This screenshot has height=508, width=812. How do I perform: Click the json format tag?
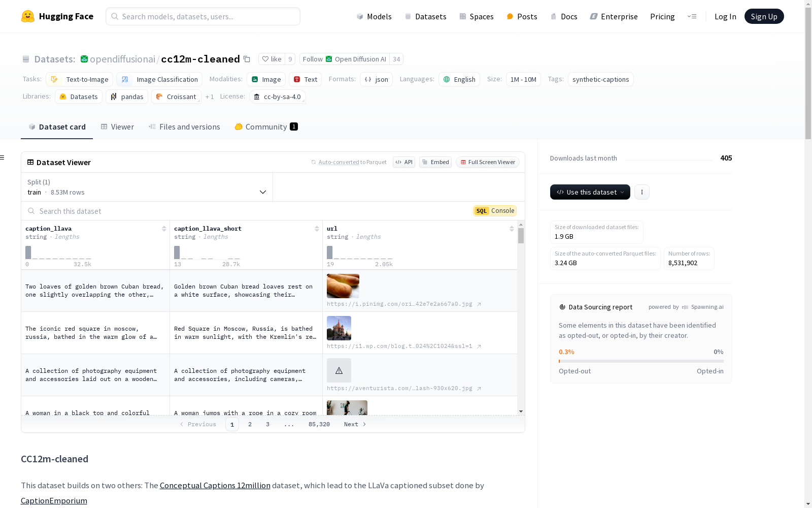coord(376,79)
